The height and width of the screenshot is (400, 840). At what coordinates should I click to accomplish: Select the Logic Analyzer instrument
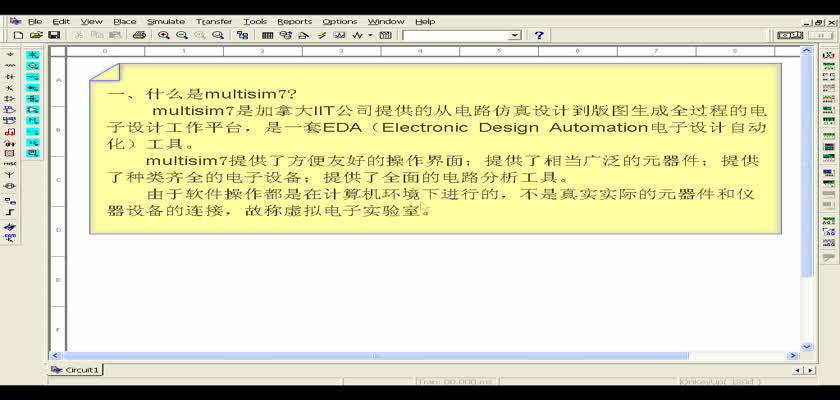pos(828,146)
